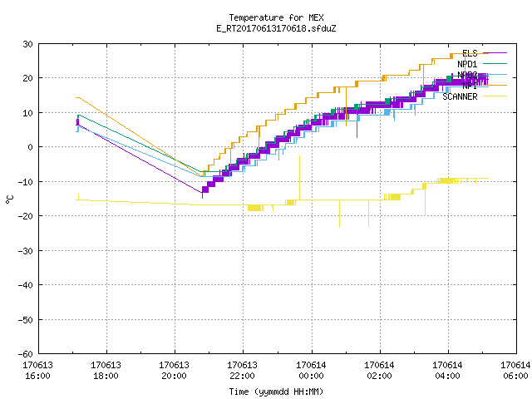
Task: Click the green NPD1 legend line sample
Action: coord(495,63)
